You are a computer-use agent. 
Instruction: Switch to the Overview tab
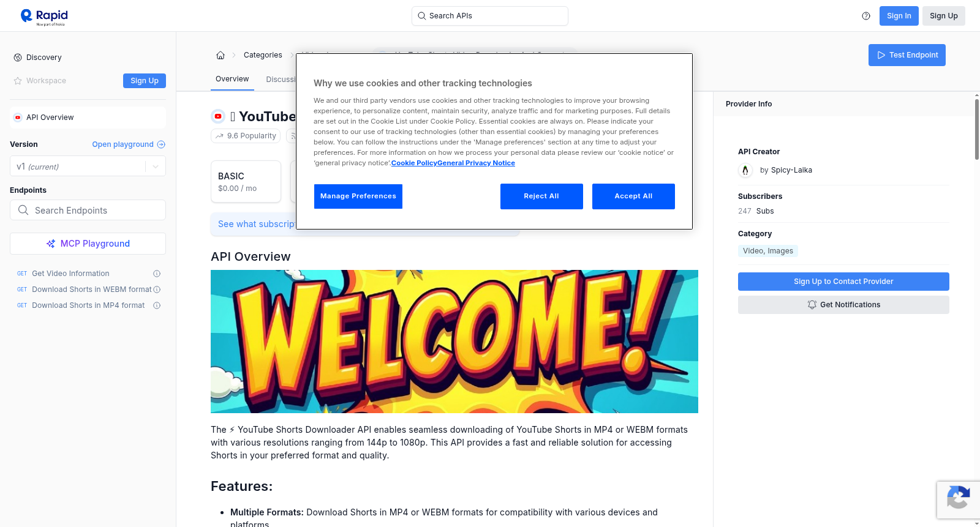coord(232,79)
